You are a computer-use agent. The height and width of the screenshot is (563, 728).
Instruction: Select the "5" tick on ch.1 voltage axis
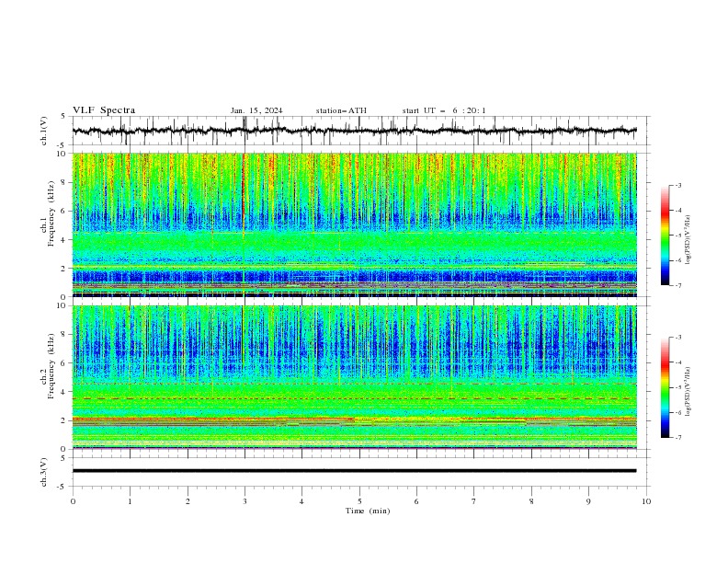click(x=64, y=116)
